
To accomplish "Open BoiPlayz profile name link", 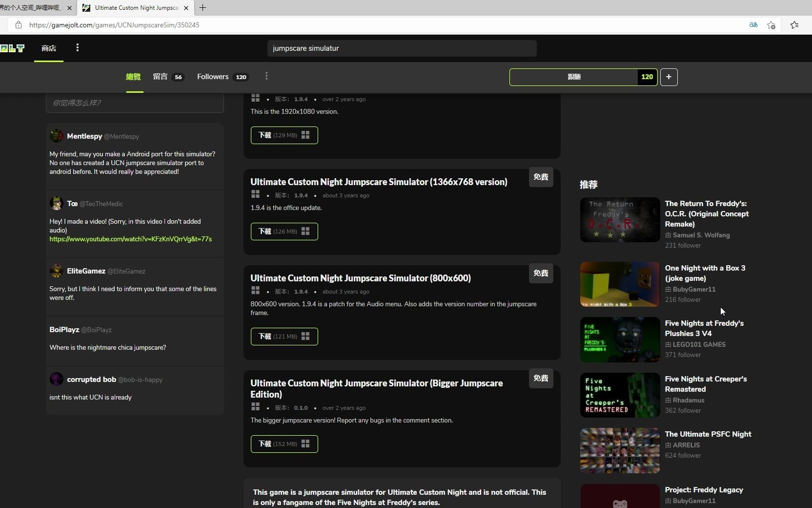I will tap(64, 329).
